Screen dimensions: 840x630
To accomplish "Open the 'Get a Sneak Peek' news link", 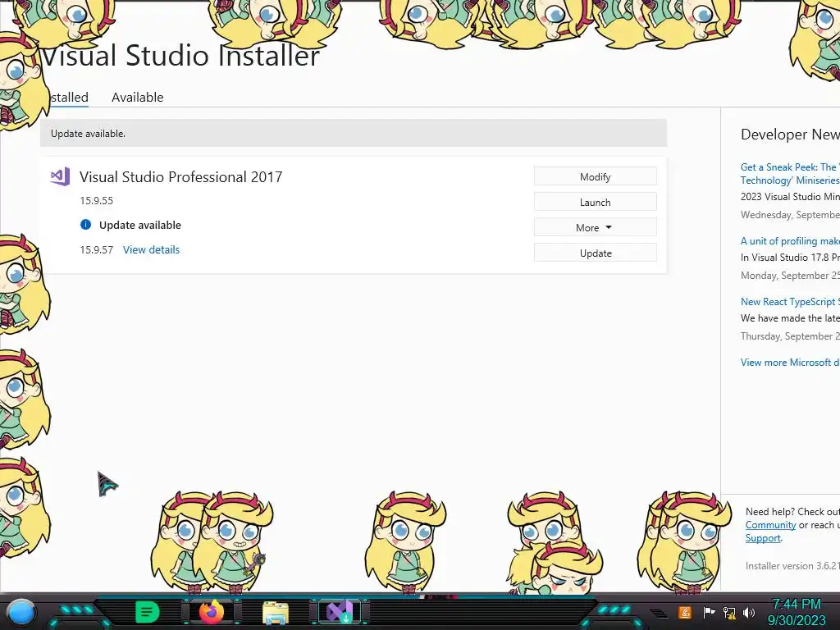I will (x=790, y=174).
